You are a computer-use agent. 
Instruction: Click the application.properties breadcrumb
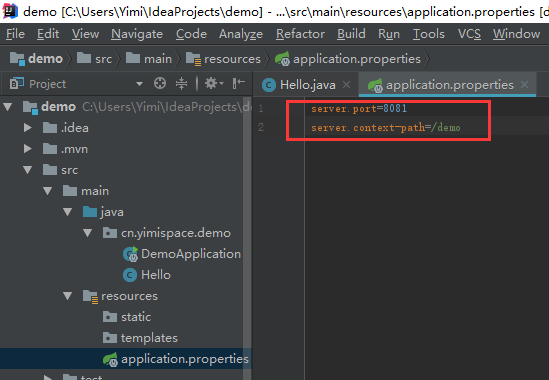pyautogui.click(x=348, y=59)
